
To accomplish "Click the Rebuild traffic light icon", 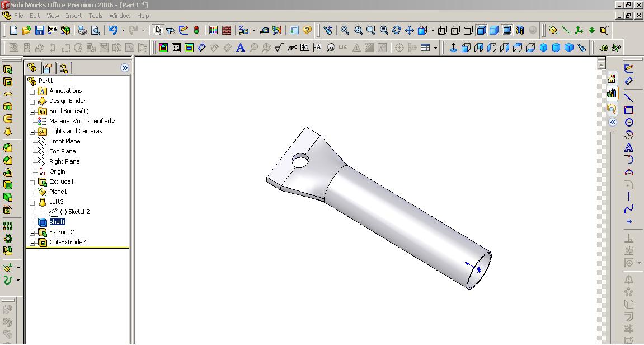I will [196, 30].
